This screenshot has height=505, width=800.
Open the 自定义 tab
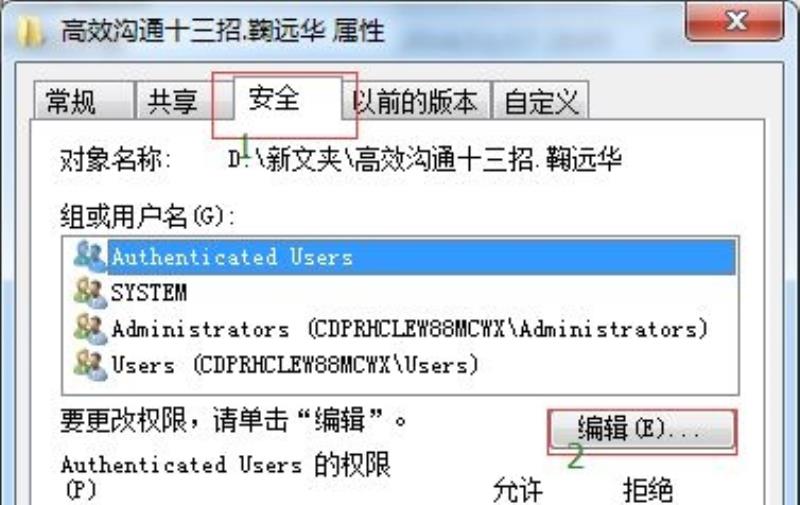click(x=540, y=100)
